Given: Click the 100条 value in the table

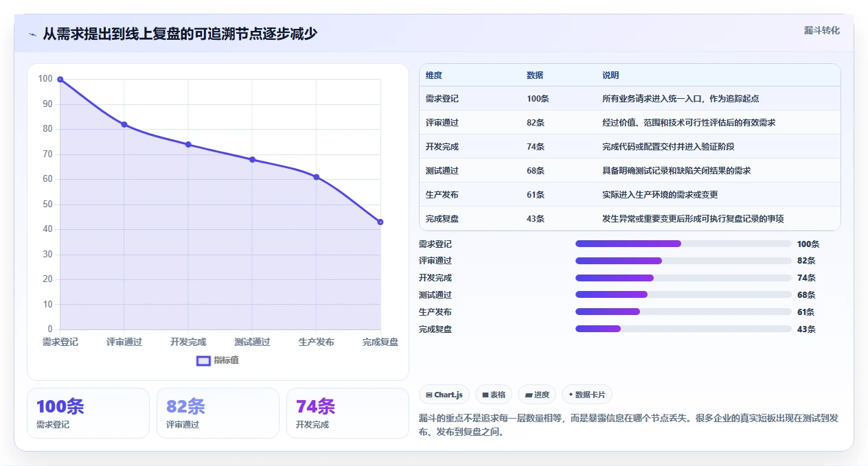Looking at the screenshot, I should tap(538, 99).
